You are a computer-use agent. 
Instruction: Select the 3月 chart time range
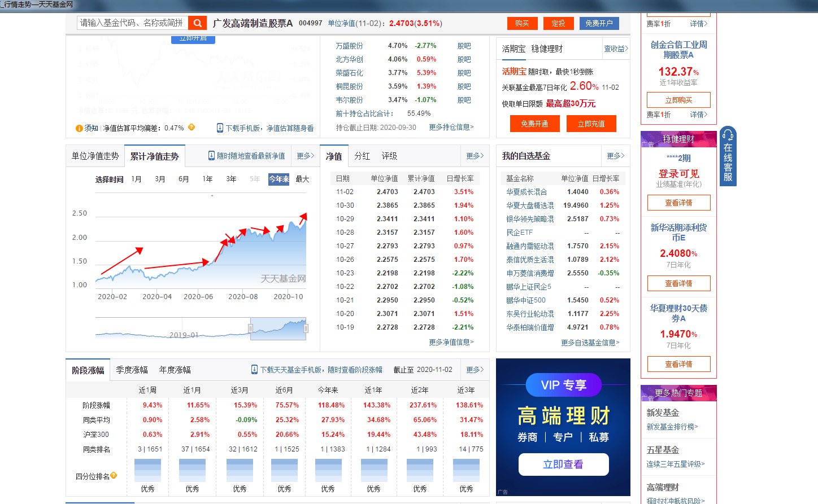coord(159,178)
